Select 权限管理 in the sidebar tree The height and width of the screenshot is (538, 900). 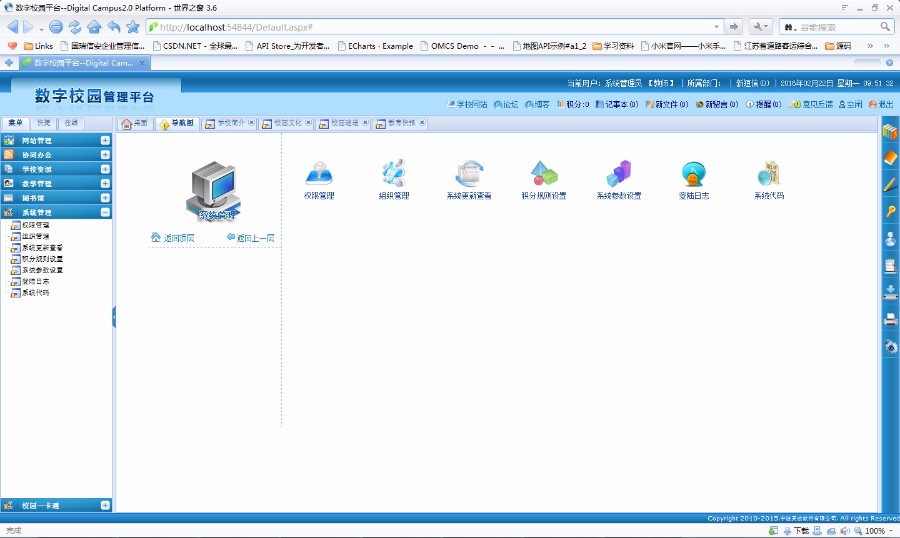(x=35, y=225)
